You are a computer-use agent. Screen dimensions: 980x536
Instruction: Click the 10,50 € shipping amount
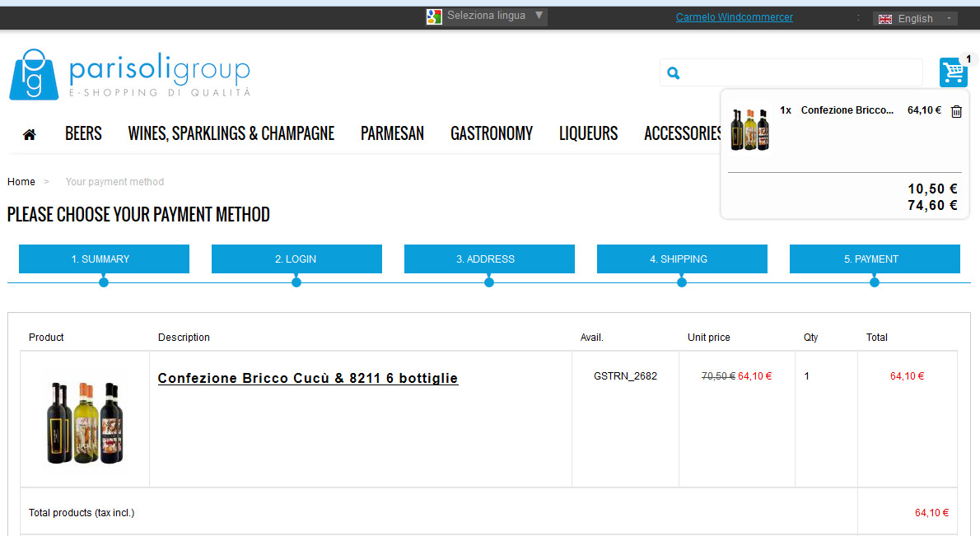(x=932, y=189)
